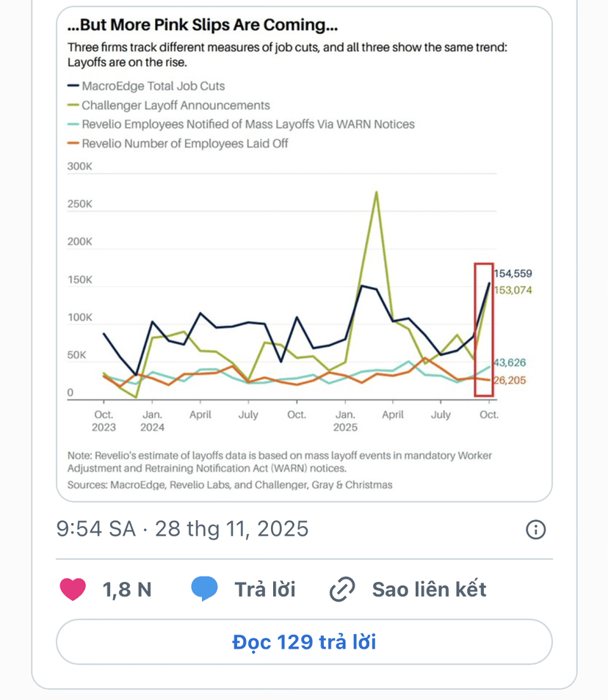Click the chart title "But More Pink Slips Are Coming"

(203, 26)
